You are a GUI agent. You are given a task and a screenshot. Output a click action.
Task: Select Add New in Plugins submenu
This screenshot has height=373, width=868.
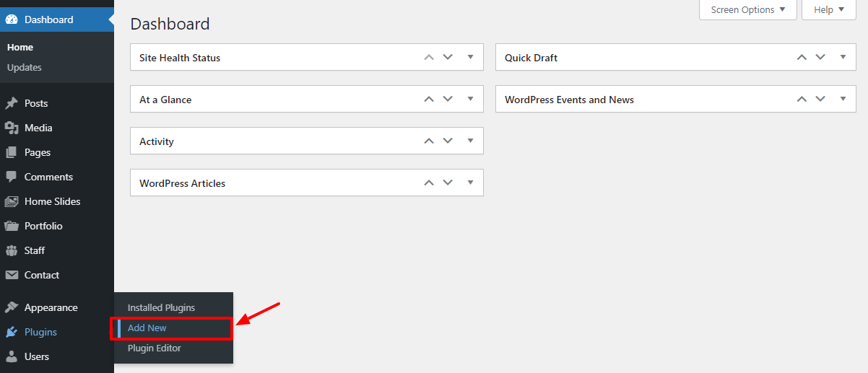[x=147, y=328]
